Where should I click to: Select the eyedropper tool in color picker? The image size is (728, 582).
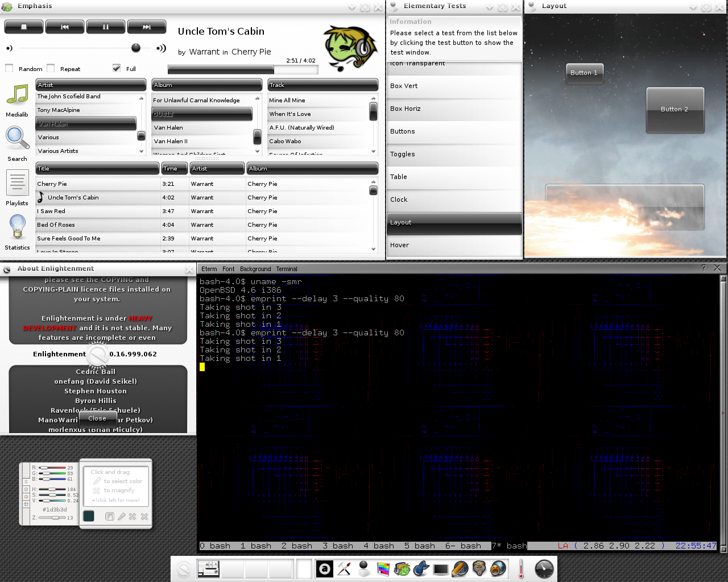121,516
